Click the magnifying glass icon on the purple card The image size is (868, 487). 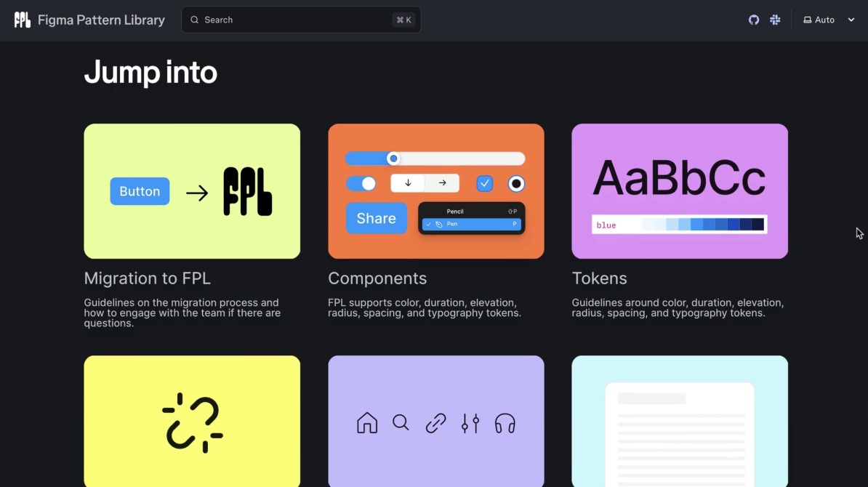point(401,422)
